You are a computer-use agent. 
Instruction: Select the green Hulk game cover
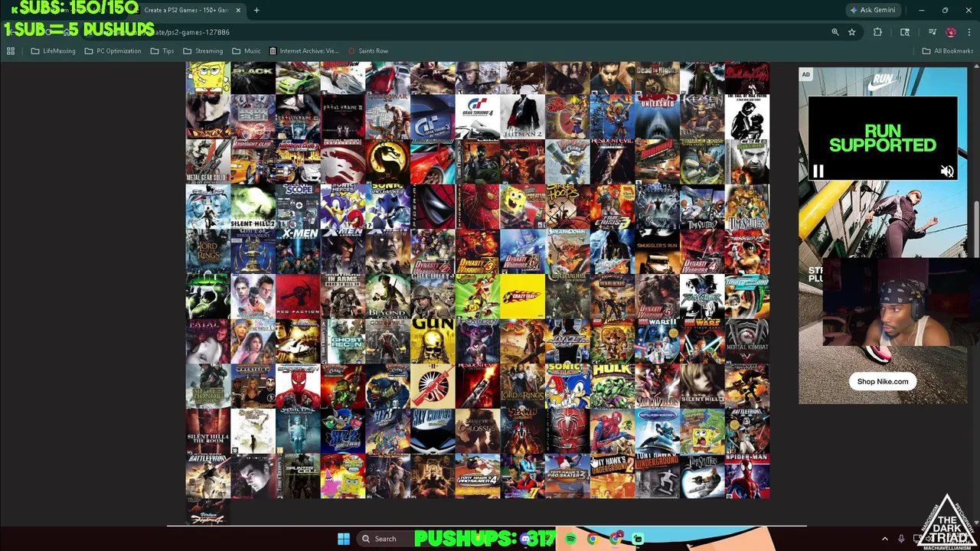612,387
